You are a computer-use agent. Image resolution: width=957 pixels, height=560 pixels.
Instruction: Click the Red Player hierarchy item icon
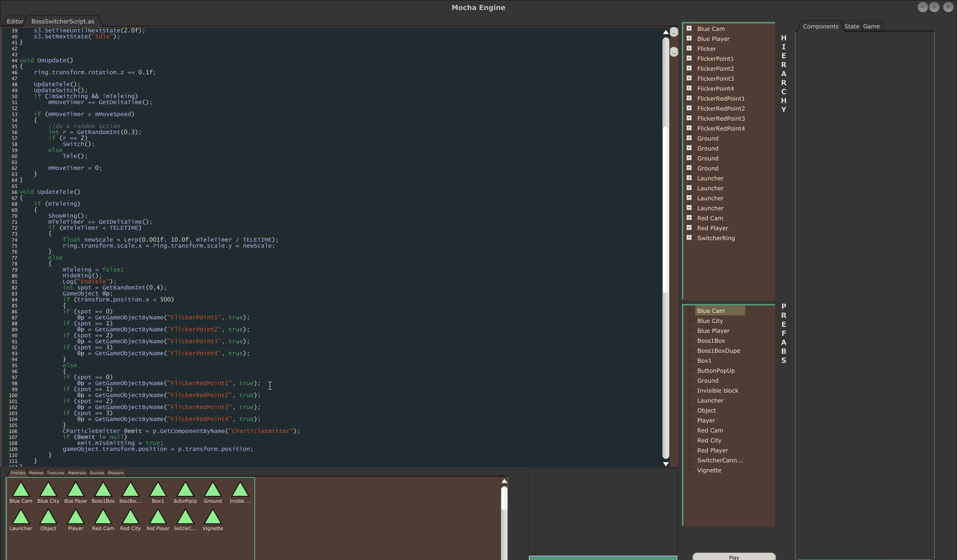689,227
